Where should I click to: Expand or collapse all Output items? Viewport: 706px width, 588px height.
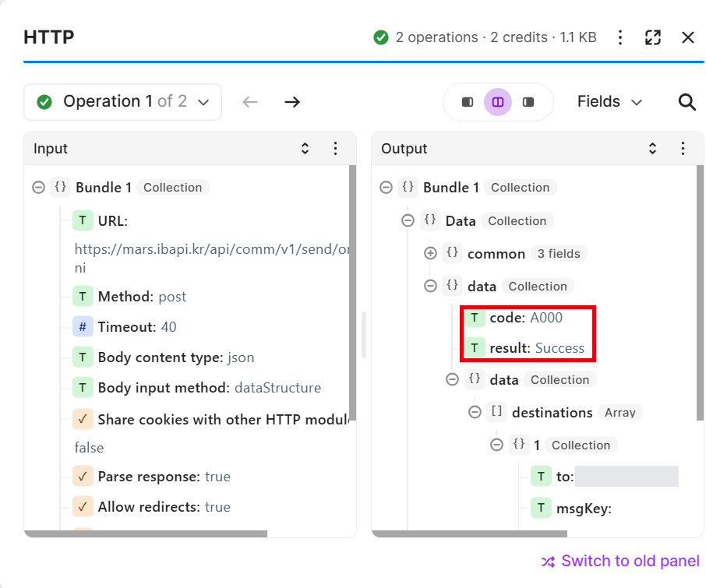[652, 149]
